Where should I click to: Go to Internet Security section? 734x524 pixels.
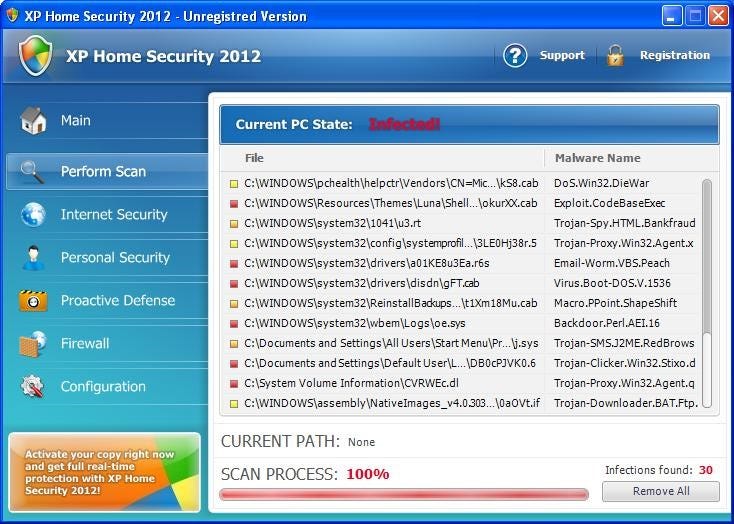107,214
